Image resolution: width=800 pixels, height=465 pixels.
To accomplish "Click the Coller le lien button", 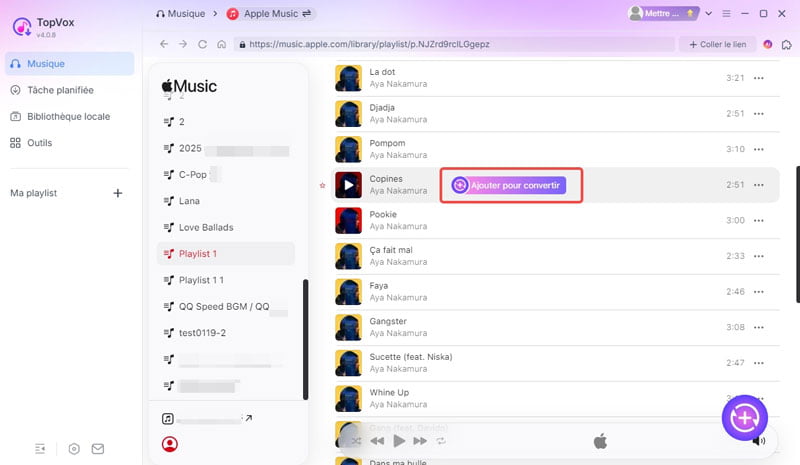I will [x=718, y=44].
